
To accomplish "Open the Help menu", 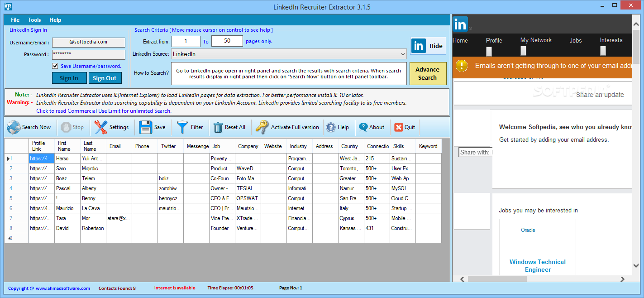I will tap(55, 20).
